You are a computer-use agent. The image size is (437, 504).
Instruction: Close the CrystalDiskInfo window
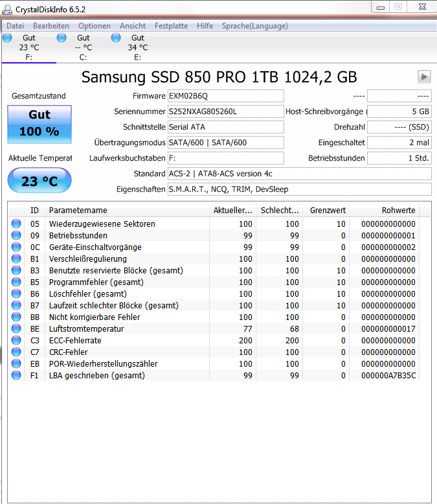click(422, 7)
